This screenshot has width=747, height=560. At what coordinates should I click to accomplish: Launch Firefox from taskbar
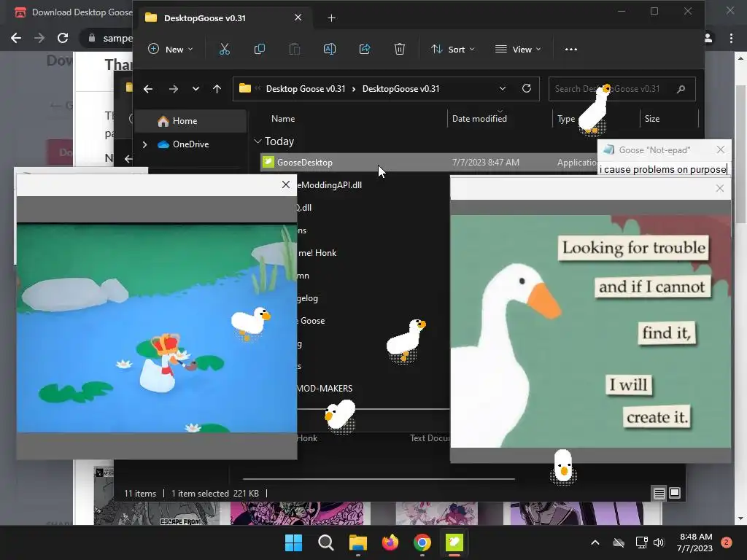[390, 542]
